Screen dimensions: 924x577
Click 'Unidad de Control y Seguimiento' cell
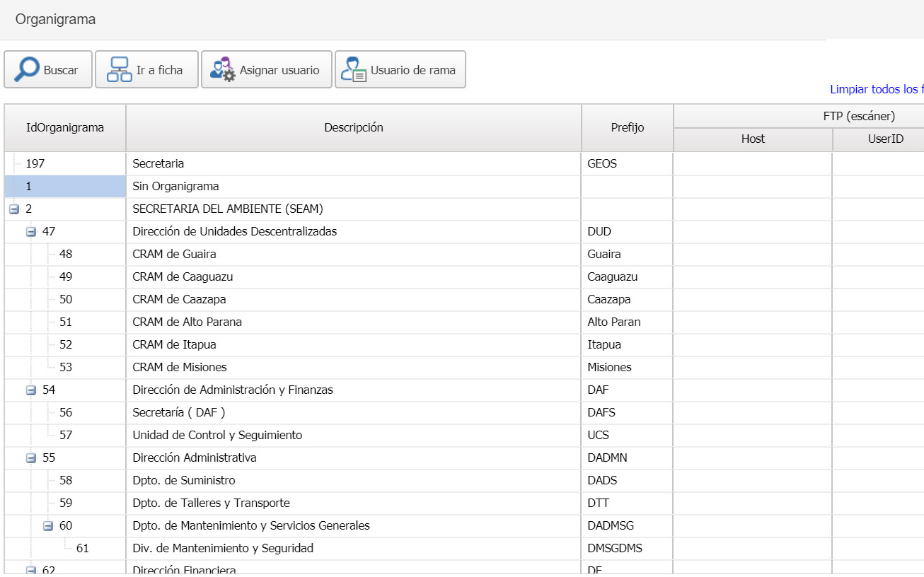354,436
